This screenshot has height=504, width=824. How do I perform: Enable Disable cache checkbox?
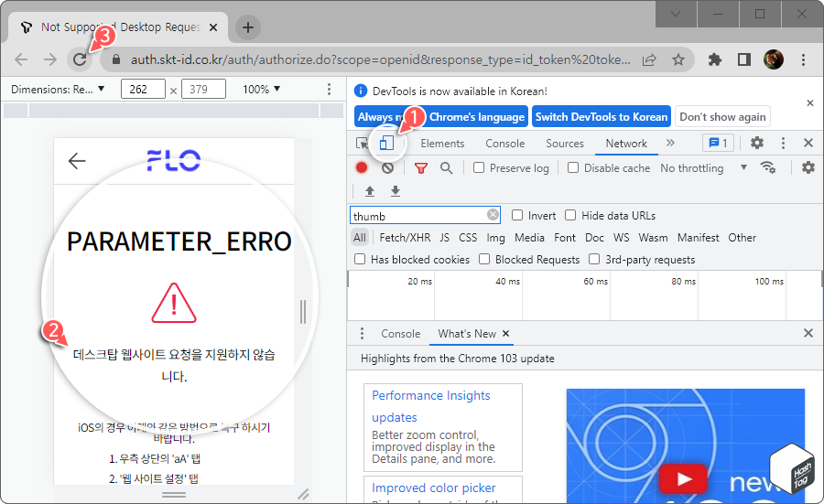(573, 167)
